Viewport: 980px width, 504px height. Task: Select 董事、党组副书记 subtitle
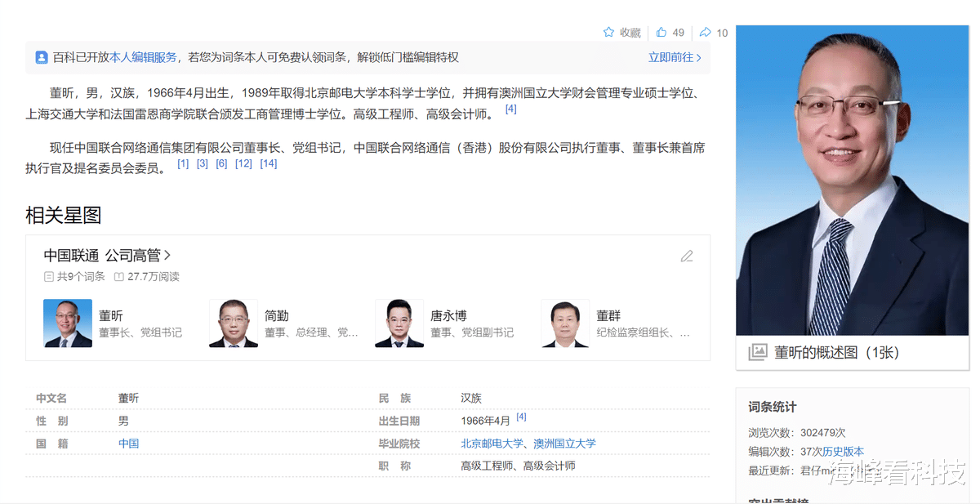[472, 333]
